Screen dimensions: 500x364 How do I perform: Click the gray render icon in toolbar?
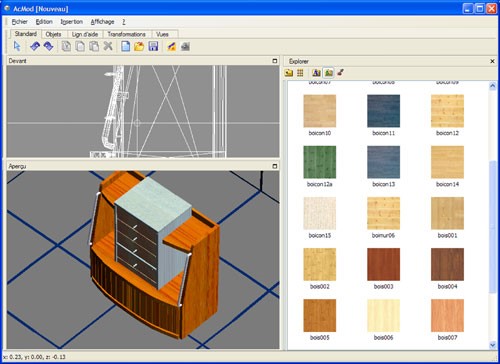pos(185,46)
